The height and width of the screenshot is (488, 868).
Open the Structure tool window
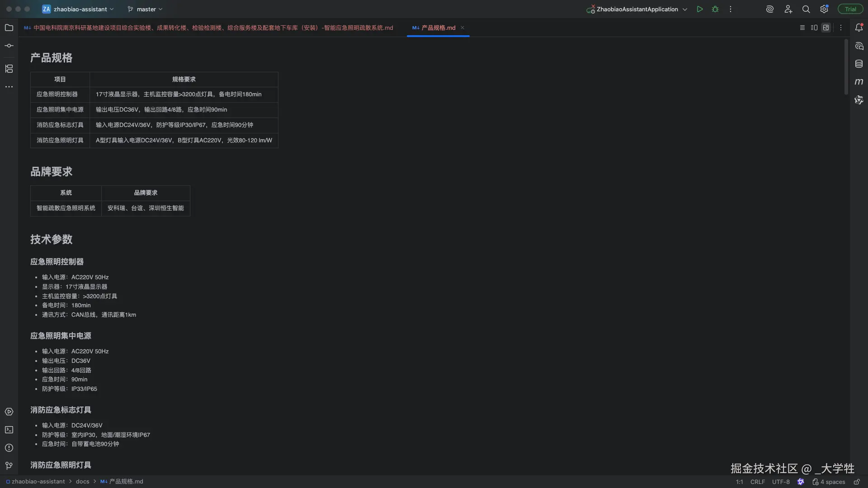pyautogui.click(x=9, y=69)
